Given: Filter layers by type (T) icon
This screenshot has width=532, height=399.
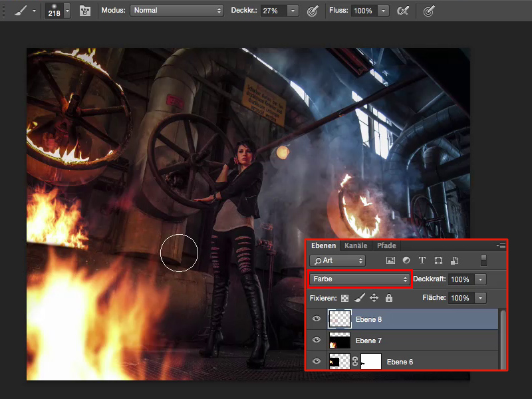Looking at the screenshot, I should [422, 261].
